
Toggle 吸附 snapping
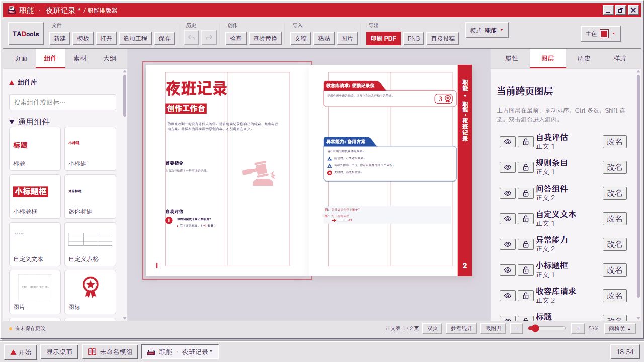[493, 328]
